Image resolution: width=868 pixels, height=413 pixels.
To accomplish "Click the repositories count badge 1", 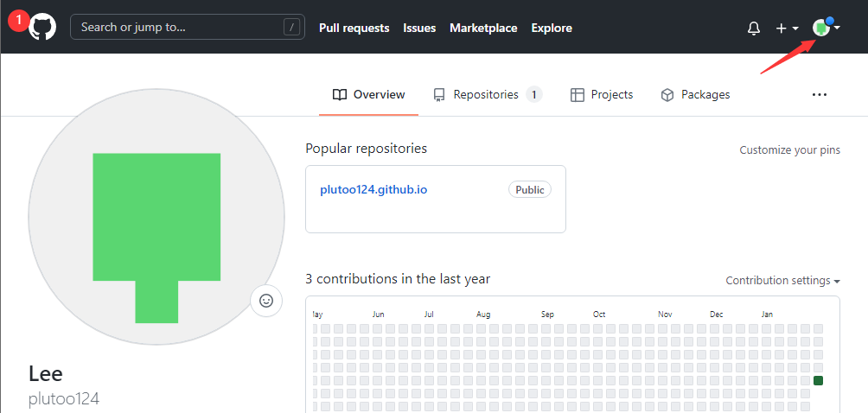I will [534, 94].
